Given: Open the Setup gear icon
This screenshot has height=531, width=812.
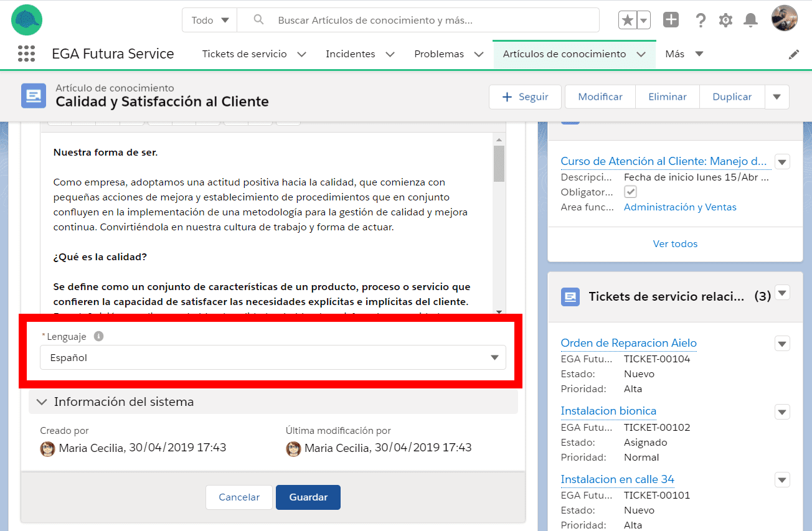Looking at the screenshot, I should pyautogui.click(x=725, y=21).
